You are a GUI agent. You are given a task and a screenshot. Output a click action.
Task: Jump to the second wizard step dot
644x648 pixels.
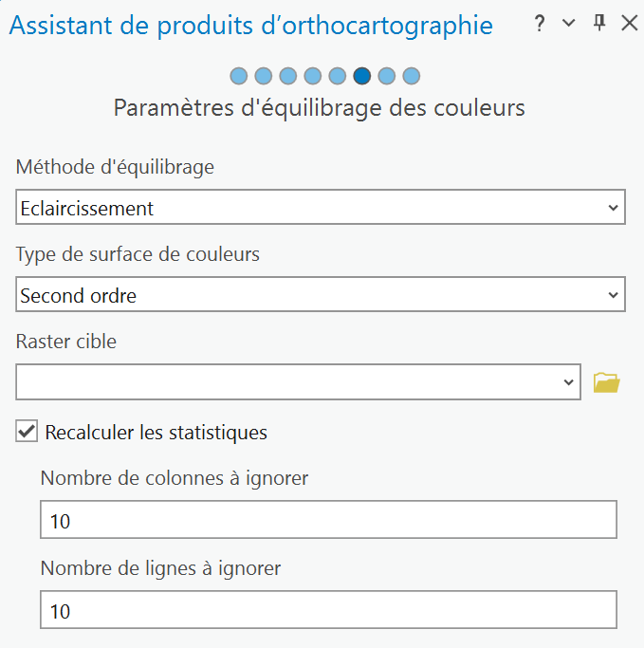(x=264, y=76)
